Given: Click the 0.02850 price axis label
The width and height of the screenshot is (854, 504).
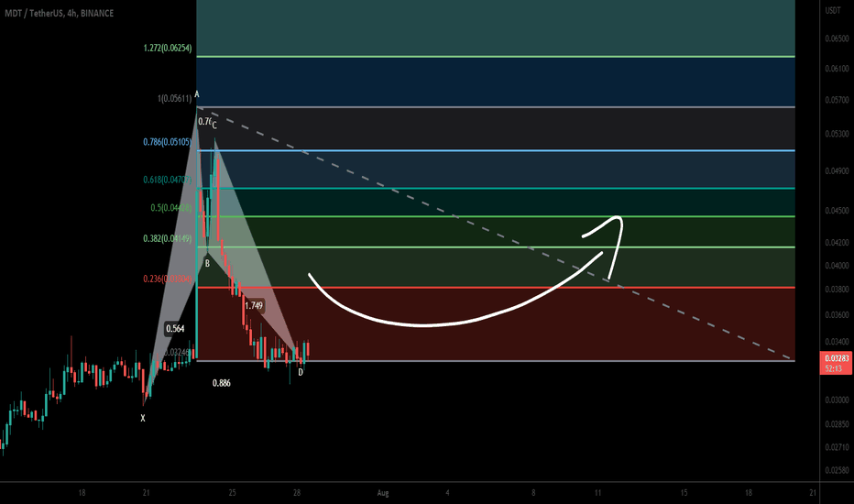Looking at the screenshot, I should (x=837, y=423).
